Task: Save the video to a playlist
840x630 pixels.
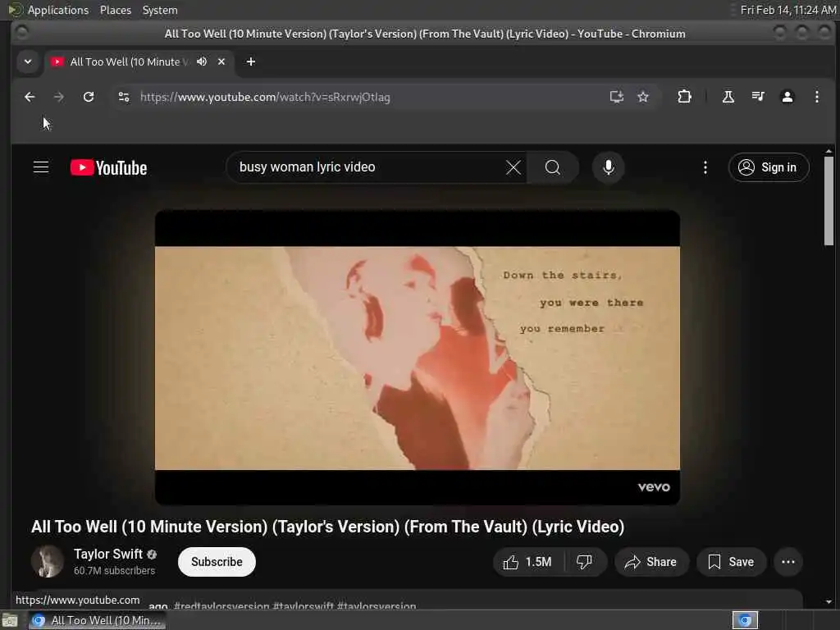Action: pos(731,562)
